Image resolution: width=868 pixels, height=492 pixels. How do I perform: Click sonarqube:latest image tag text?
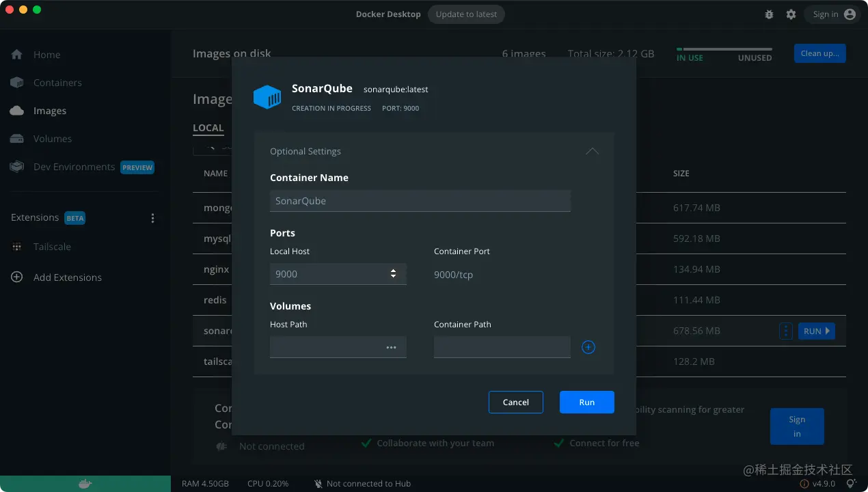(x=396, y=90)
